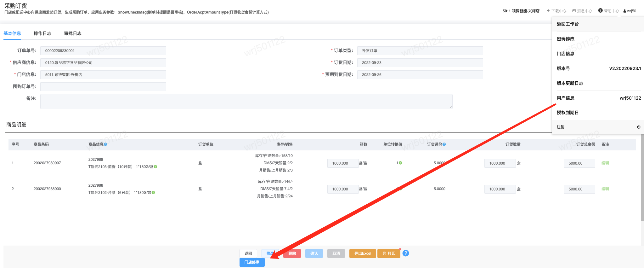644x268 pixels.
Task: Click the blue help icon beside 打印
Action: (406, 253)
